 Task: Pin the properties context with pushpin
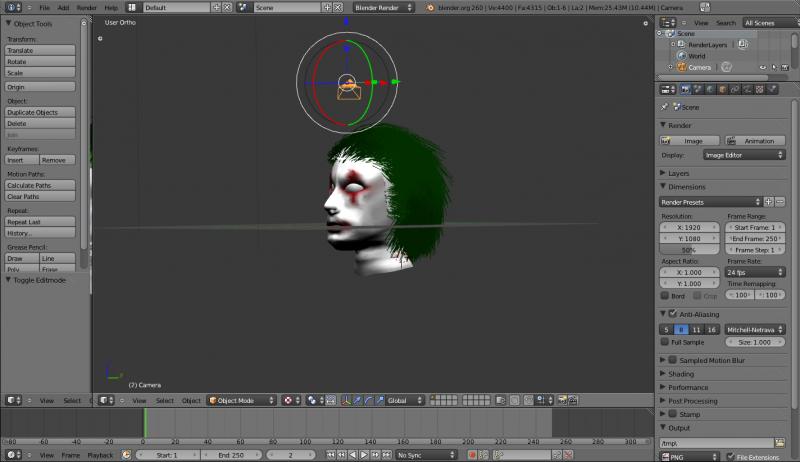click(664, 107)
